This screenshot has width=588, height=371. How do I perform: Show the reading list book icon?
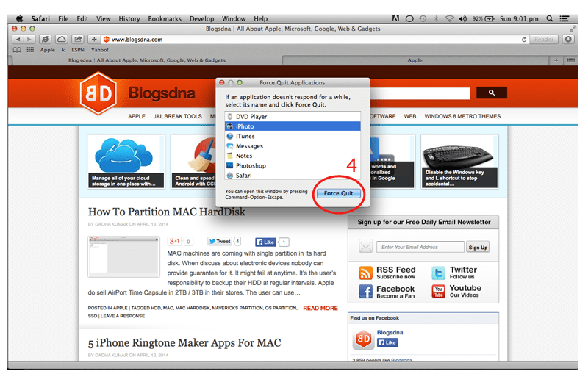17,50
